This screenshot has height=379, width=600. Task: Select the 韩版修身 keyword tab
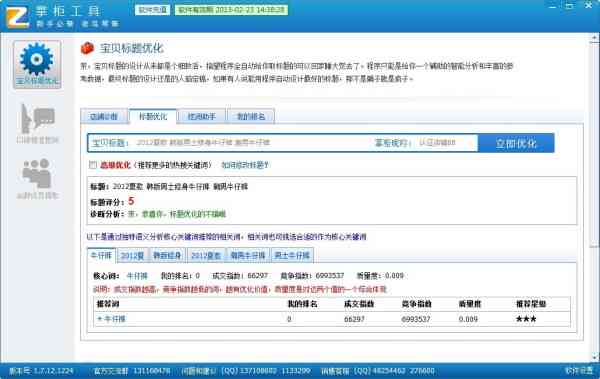click(167, 256)
